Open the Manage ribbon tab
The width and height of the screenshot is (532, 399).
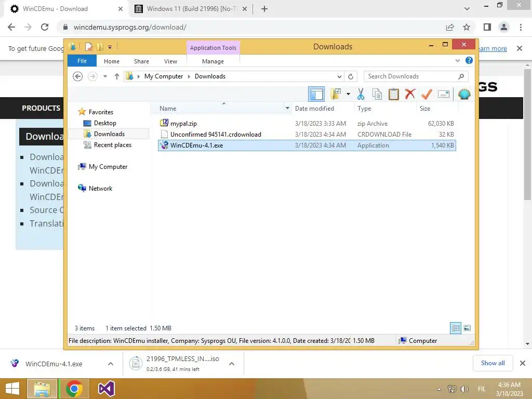click(212, 61)
